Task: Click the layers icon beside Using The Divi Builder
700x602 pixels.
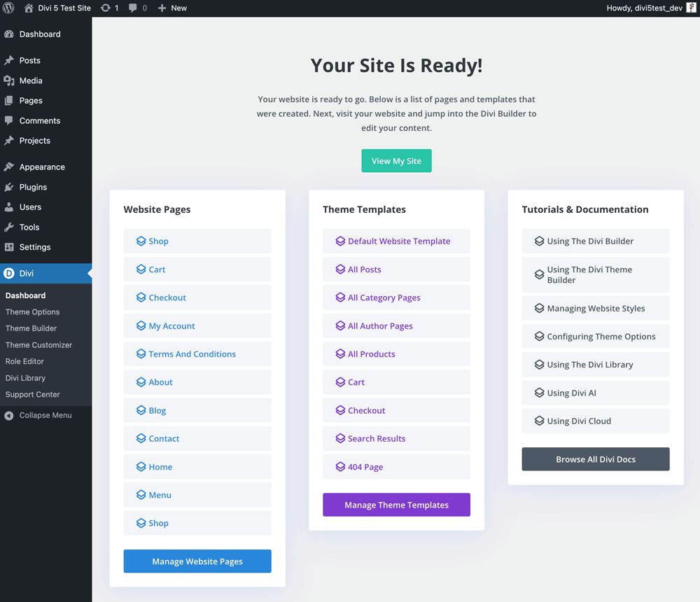Action: 539,241
